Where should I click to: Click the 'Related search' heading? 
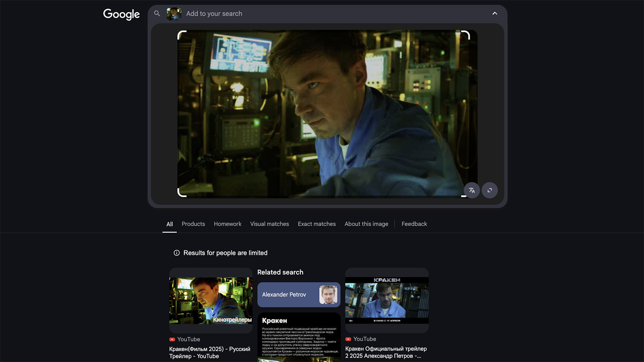[x=281, y=272]
